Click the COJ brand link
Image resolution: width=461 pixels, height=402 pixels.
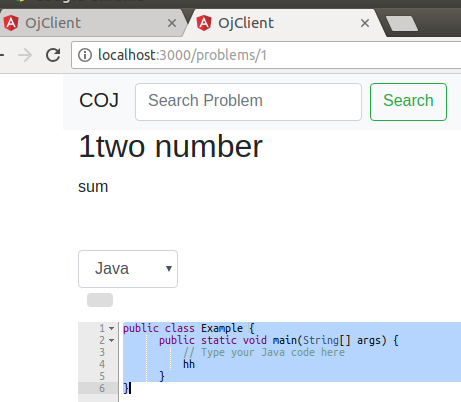tap(99, 100)
